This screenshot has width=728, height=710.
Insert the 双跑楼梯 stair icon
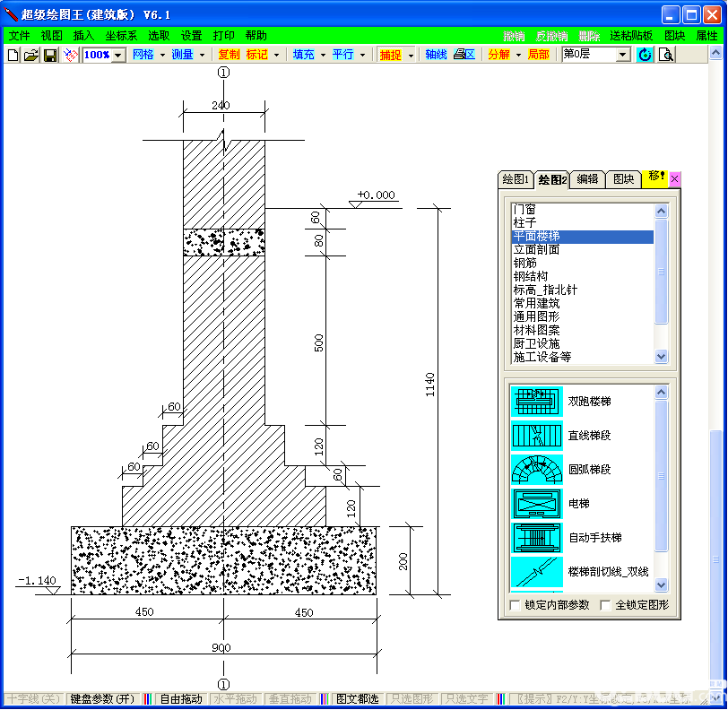tap(537, 401)
